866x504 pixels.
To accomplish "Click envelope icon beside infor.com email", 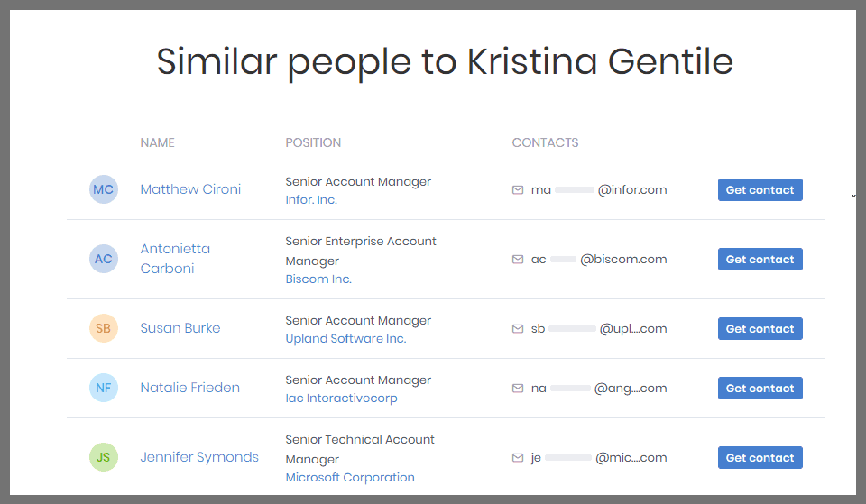I will pyautogui.click(x=518, y=190).
